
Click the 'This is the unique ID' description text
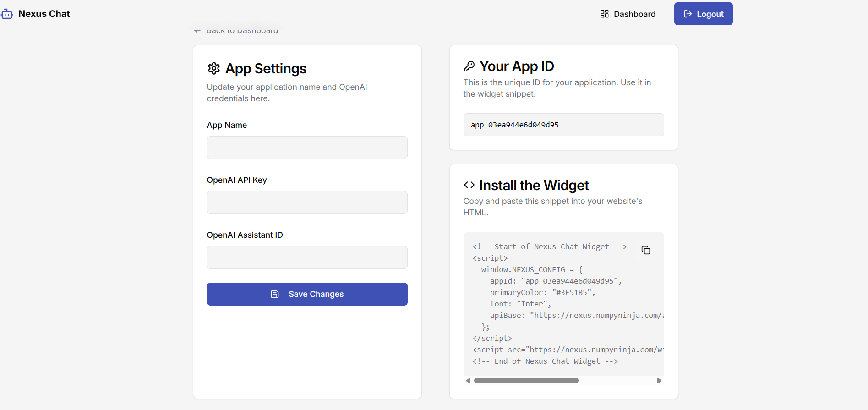[x=557, y=88]
